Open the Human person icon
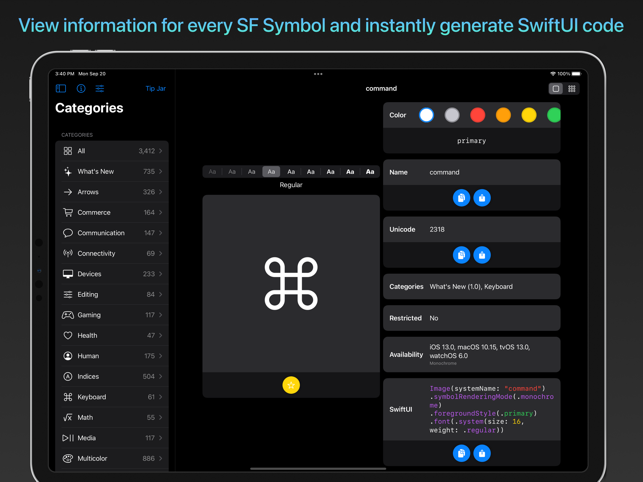Image resolution: width=643 pixels, height=482 pixels. pos(68,356)
